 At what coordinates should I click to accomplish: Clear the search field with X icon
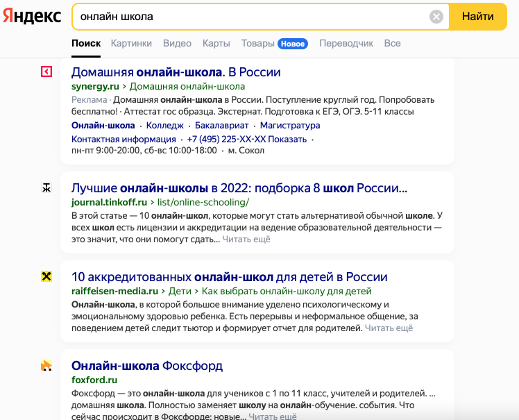point(436,17)
